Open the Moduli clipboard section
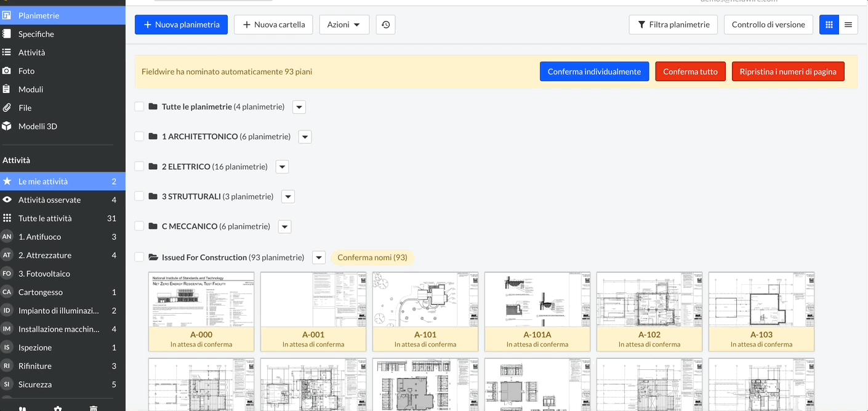 [x=31, y=89]
